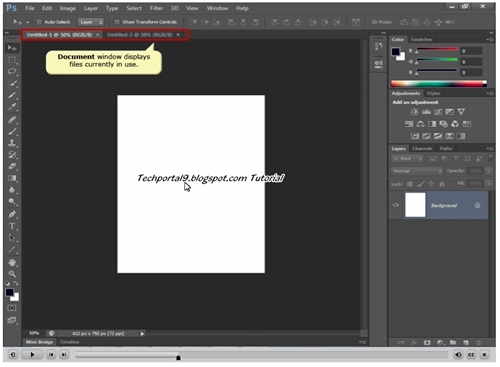500x367 pixels.
Task: Select the History Brush tool
Action: [x=12, y=155]
